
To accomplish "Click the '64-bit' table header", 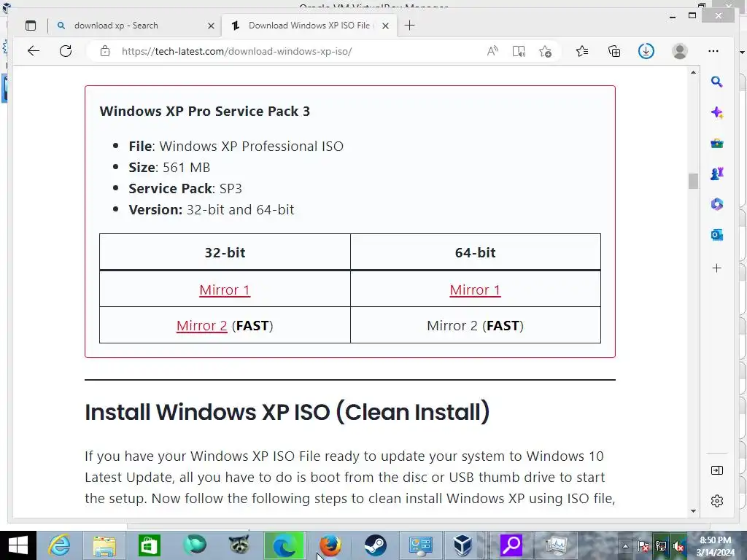I will pyautogui.click(x=475, y=252).
